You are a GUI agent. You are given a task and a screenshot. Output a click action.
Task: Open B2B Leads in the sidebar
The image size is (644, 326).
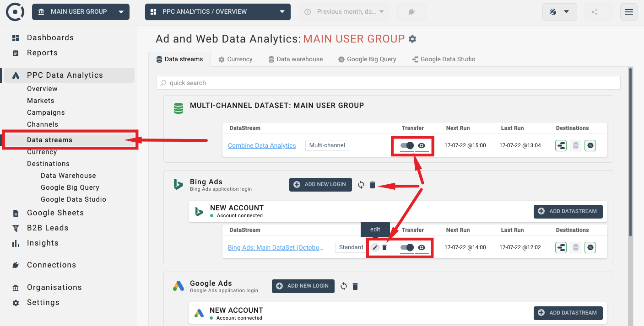(48, 228)
